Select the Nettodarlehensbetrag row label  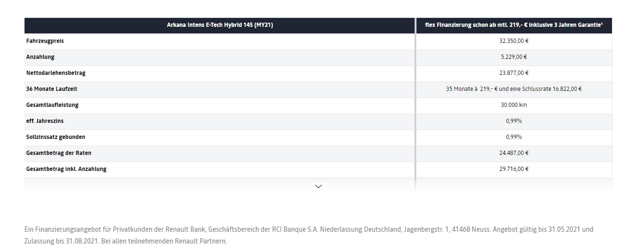(x=56, y=73)
